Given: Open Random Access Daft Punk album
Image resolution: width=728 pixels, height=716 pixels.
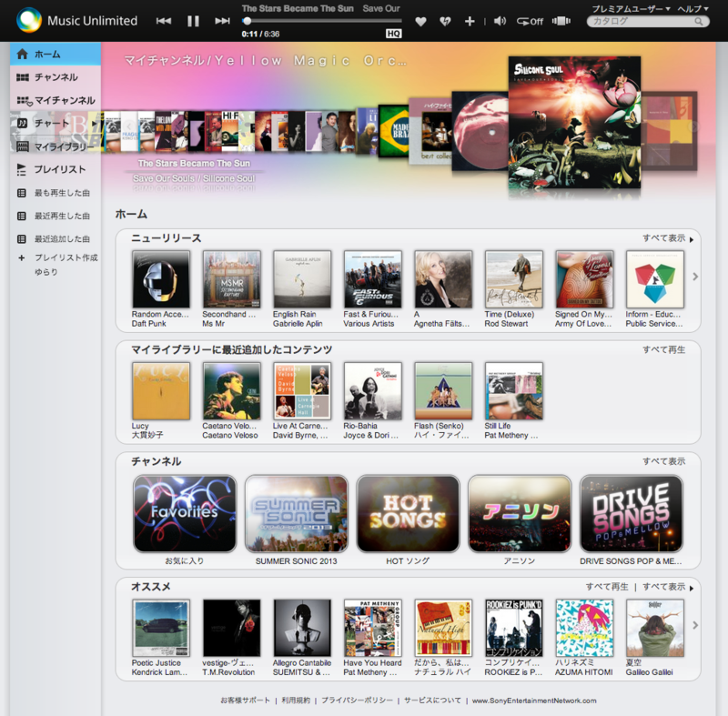Looking at the screenshot, I should tap(161, 279).
